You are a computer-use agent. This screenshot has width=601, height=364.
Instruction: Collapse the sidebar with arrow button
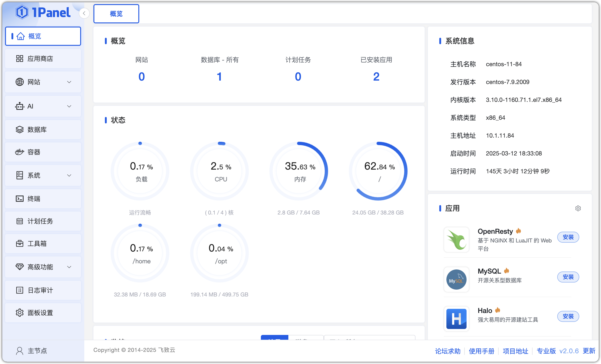(x=84, y=14)
